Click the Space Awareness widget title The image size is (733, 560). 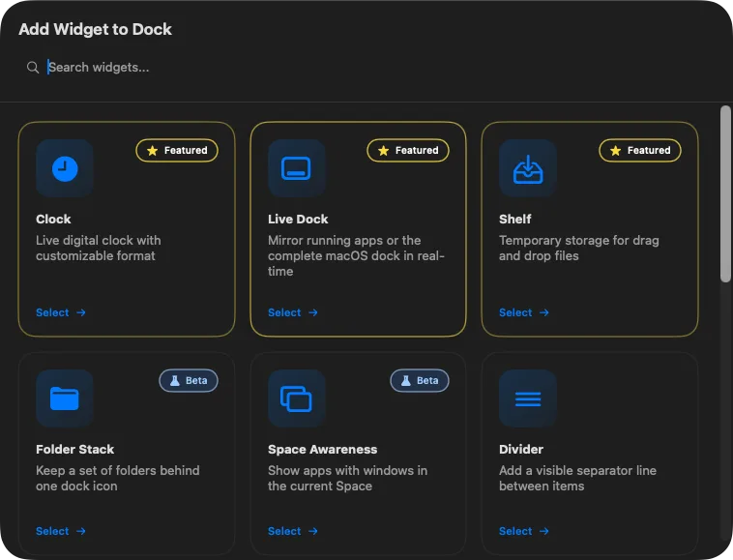point(323,449)
